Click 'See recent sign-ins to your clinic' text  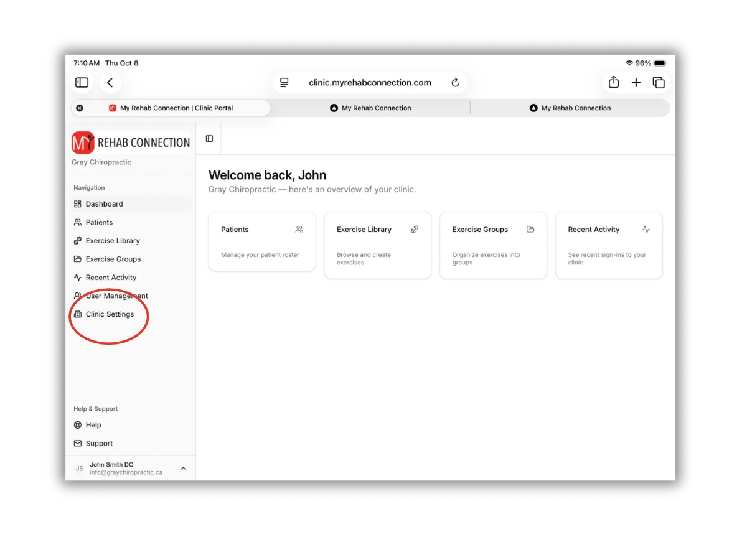coord(607,259)
